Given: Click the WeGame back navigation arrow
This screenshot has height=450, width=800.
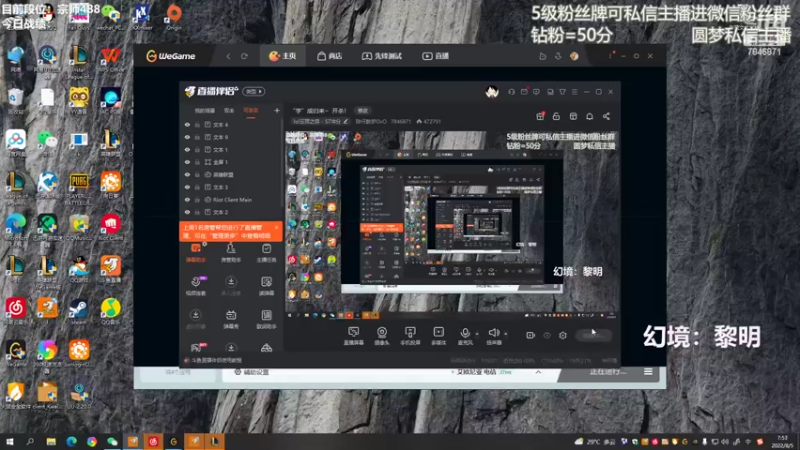Looking at the screenshot, I should pos(228,56).
